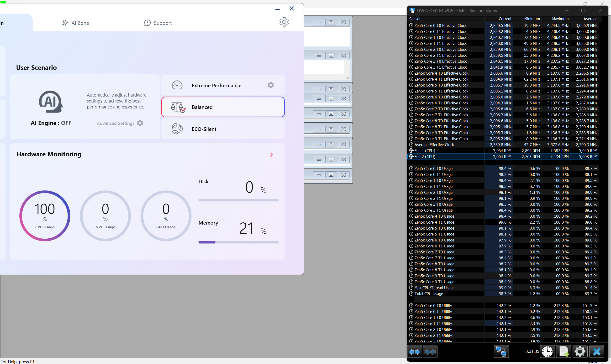Click the User Scenario heading

pos(36,67)
